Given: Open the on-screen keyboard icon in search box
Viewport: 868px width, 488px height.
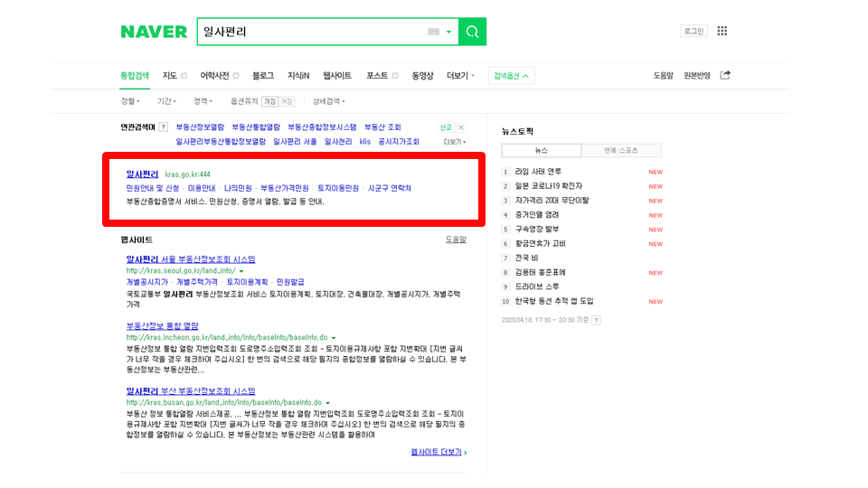Looking at the screenshot, I should click(x=433, y=32).
